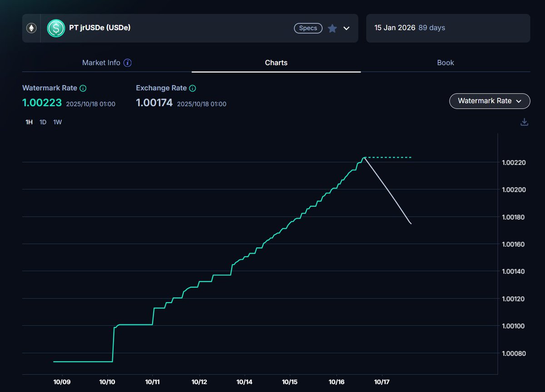Open the Market Info tab
545x392 pixels.
[101, 63]
